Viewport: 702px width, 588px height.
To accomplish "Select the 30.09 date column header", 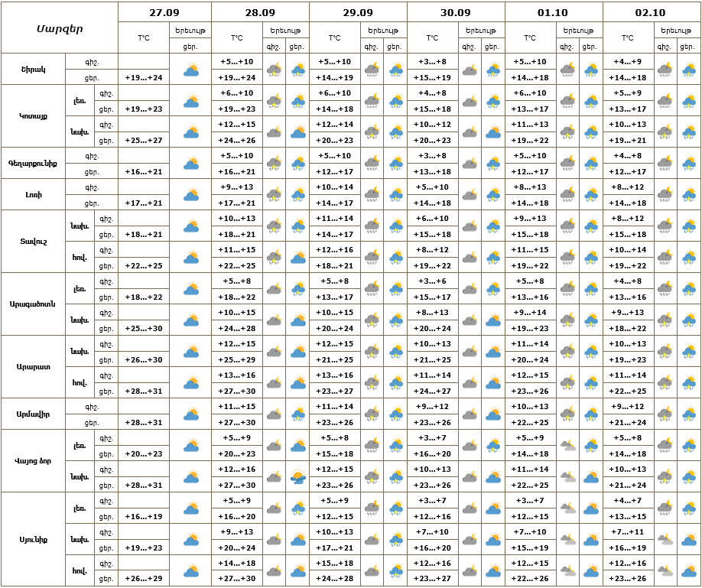I will tap(456, 12).
